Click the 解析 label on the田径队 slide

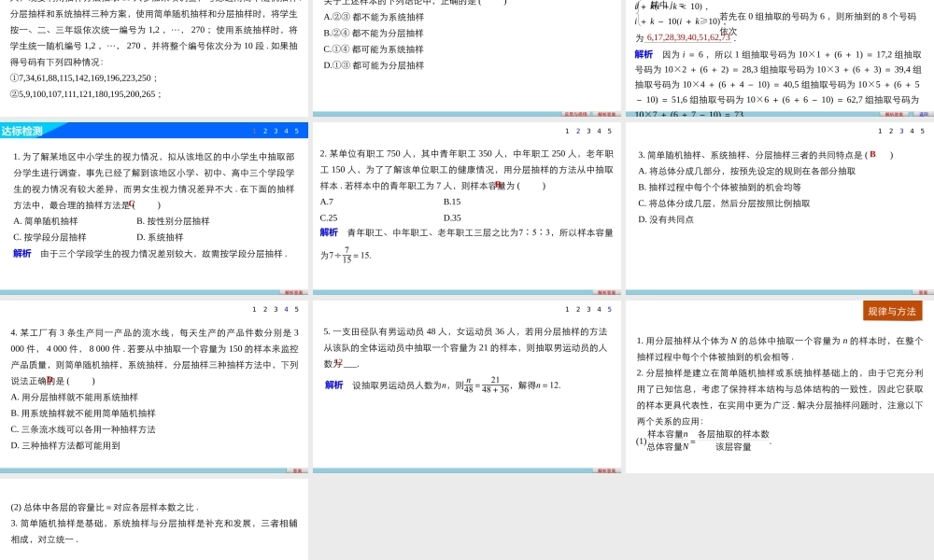[x=333, y=384]
